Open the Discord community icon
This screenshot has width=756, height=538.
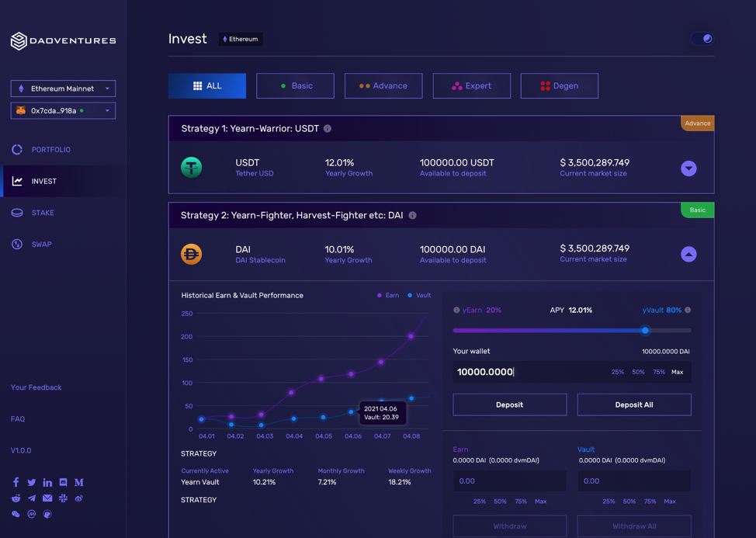(63, 482)
